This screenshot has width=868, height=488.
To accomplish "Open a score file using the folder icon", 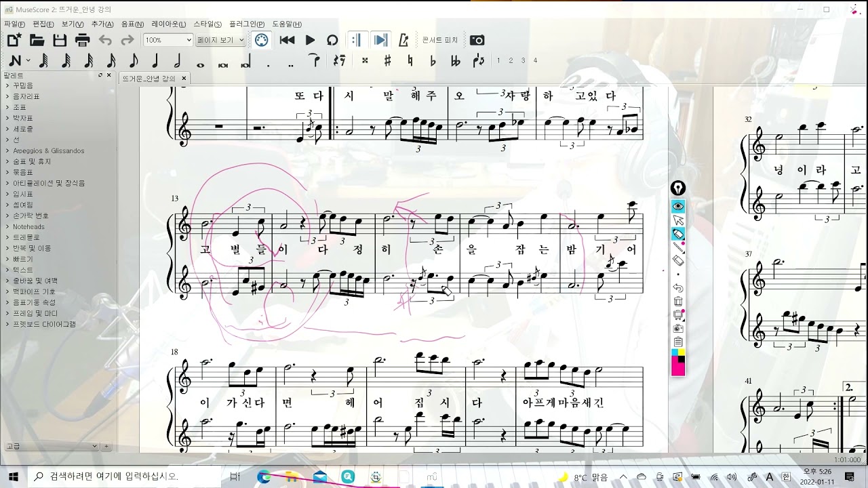I will click(37, 40).
